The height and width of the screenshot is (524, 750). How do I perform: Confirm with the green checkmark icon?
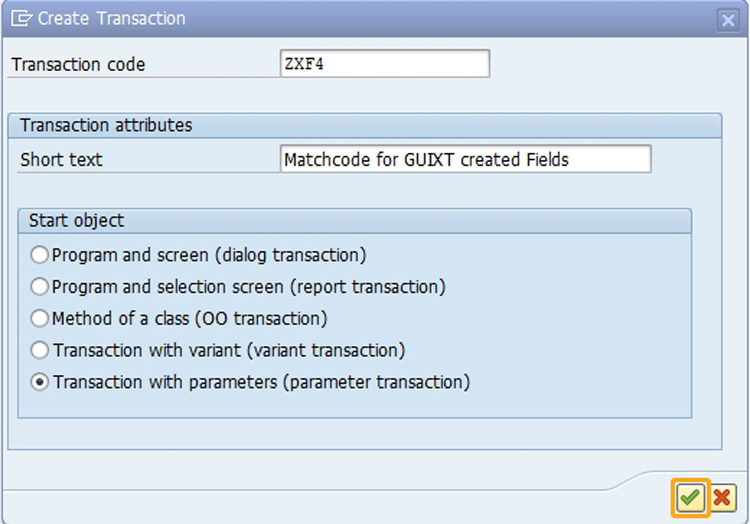[690, 498]
